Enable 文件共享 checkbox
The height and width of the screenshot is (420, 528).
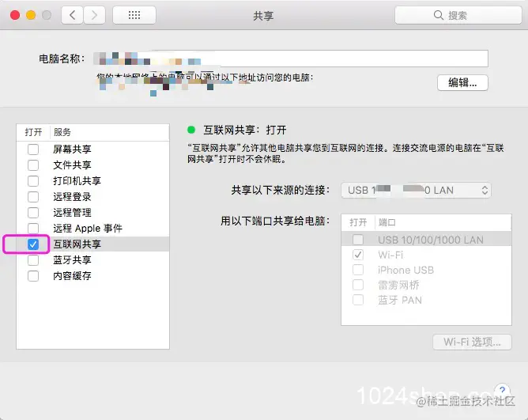(x=33, y=165)
